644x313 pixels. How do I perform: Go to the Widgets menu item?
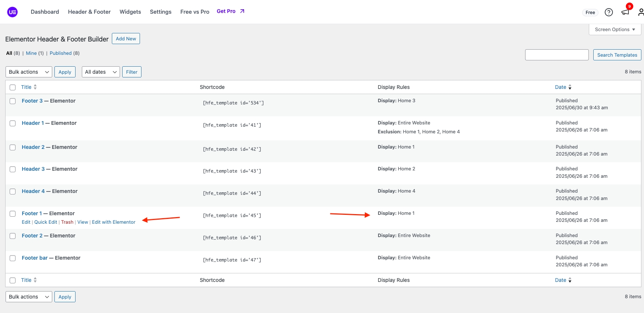tap(130, 12)
